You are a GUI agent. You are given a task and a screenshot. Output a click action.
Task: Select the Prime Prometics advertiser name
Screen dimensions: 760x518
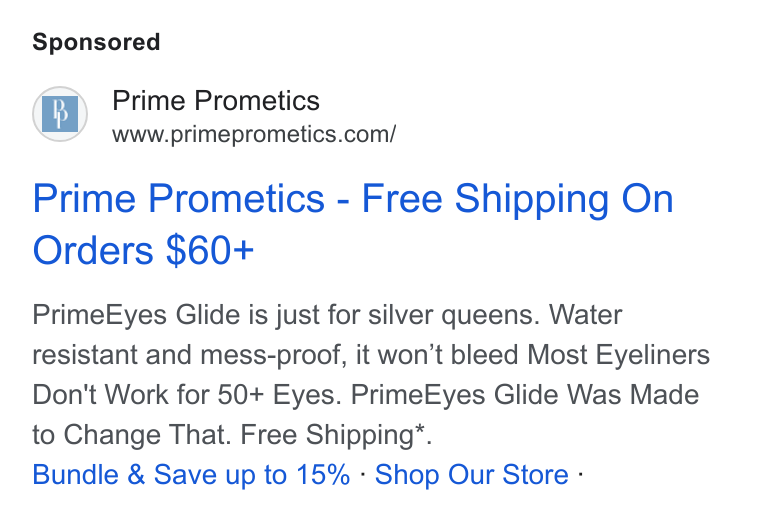pyautogui.click(x=216, y=101)
